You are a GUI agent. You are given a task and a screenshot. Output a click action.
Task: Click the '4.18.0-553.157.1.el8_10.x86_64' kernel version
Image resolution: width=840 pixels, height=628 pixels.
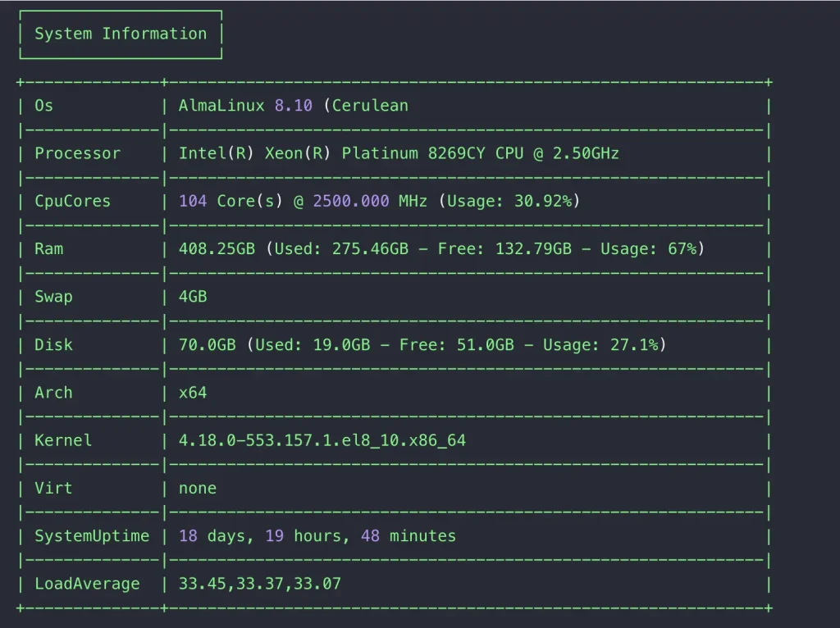click(x=322, y=440)
